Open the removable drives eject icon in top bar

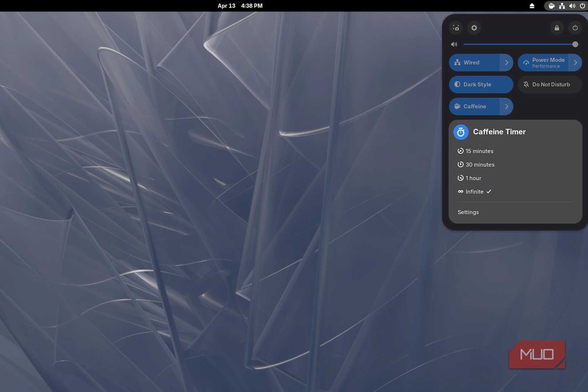tap(532, 6)
